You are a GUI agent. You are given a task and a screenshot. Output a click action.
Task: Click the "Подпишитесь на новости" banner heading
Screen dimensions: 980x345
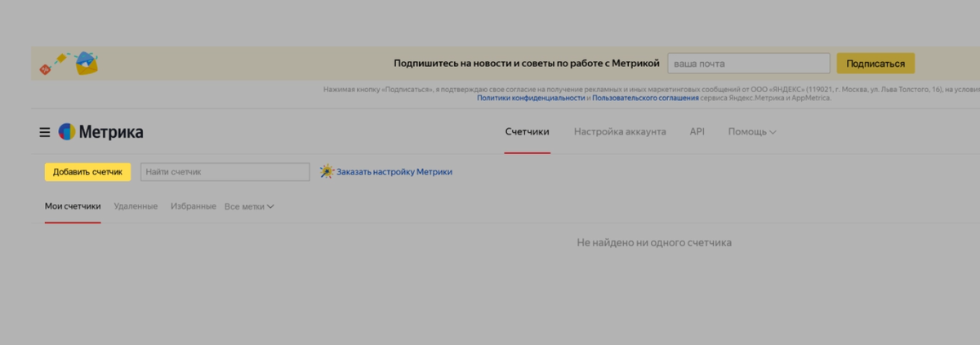tap(526, 64)
